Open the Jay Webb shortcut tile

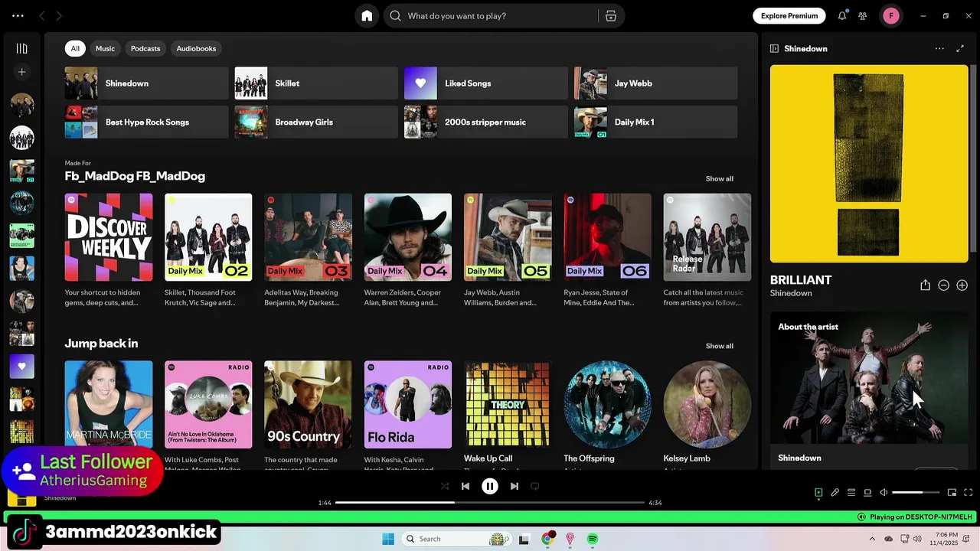click(655, 83)
